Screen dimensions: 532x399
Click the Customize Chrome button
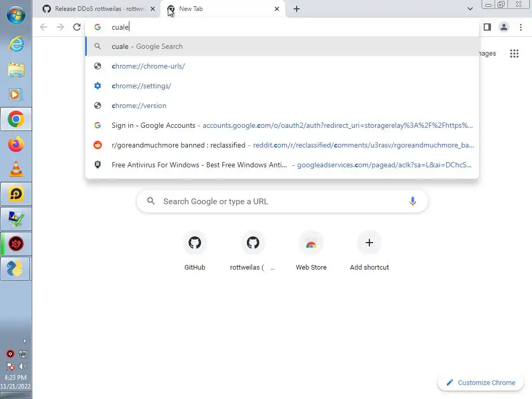click(480, 382)
